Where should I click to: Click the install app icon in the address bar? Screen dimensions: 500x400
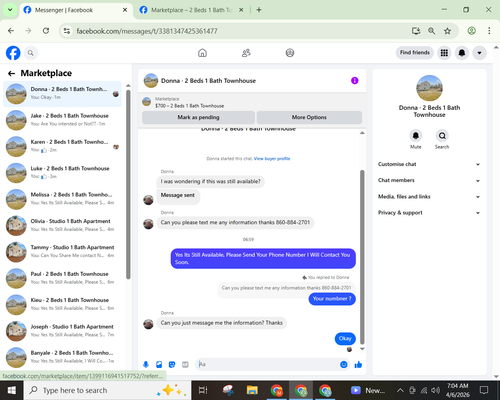[416, 31]
